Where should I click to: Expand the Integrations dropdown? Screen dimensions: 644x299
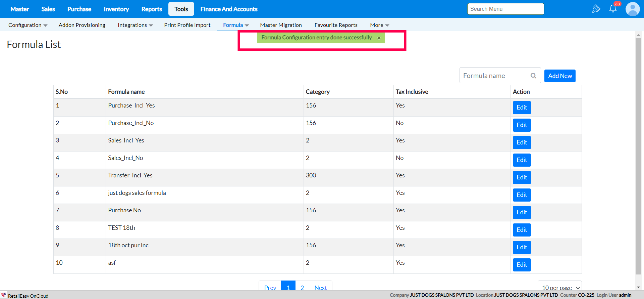[x=135, y=25]
